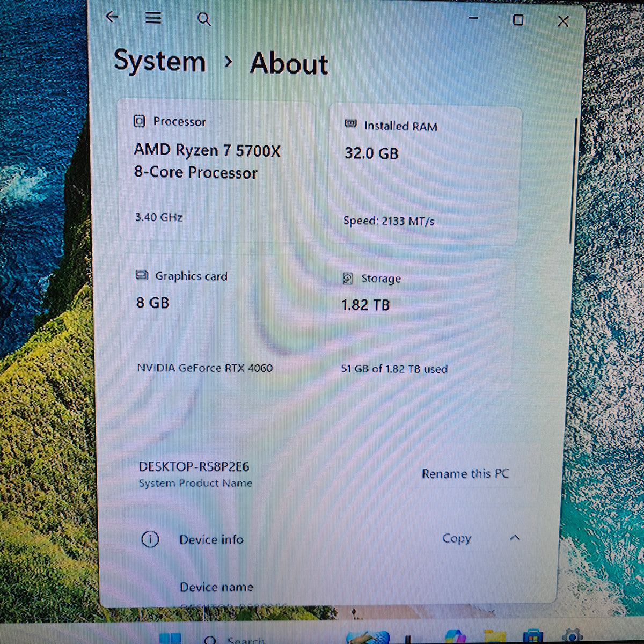The width and height of the screenshot is (644, 644).
Task: Click the Device info section header
Action: click(211, 539)
